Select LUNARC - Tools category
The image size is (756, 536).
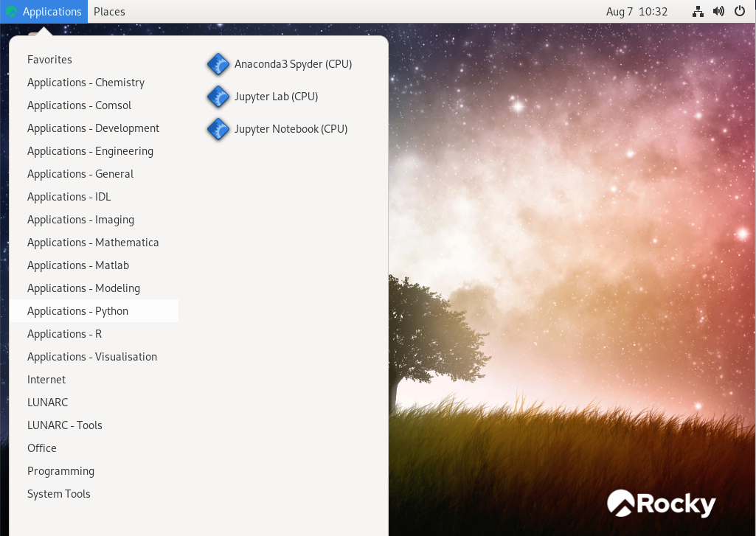(94, 425)
